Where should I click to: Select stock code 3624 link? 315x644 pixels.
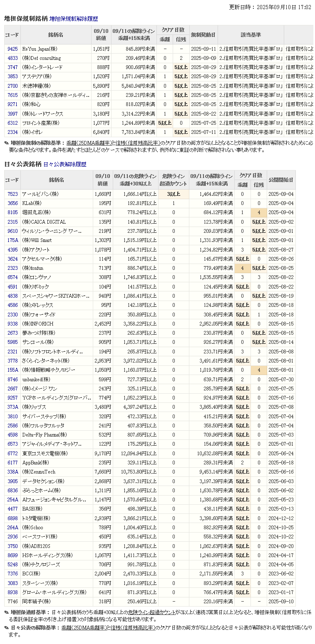pyautogui.click(x=12, y=259)
